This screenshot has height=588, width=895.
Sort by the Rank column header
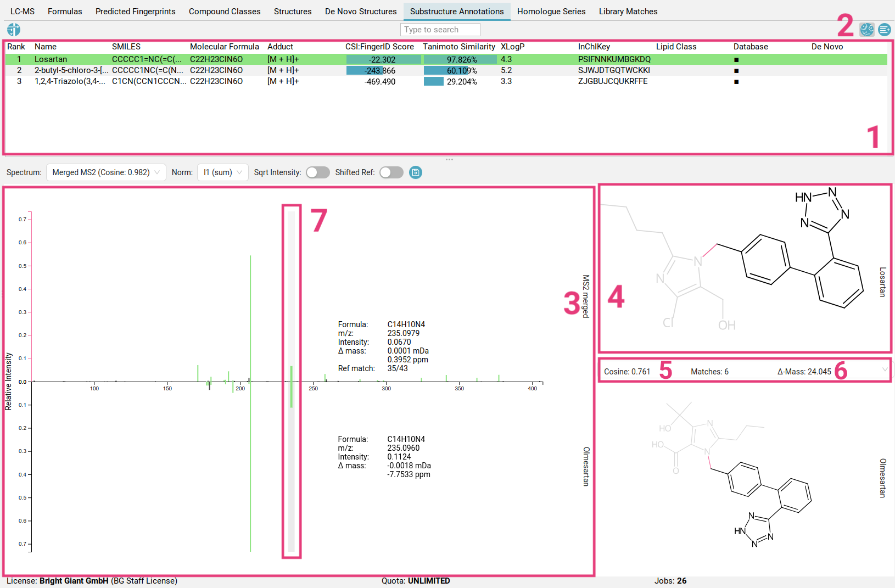16,47
